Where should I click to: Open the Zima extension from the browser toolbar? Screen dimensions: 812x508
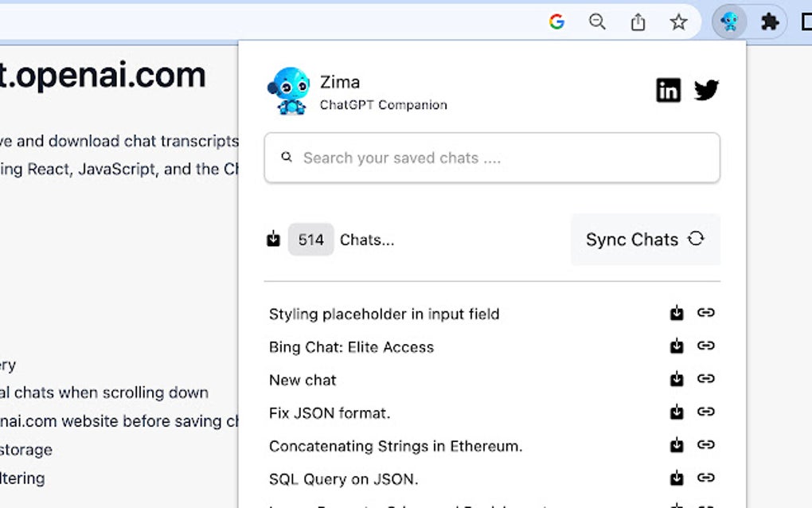[729, 21]
